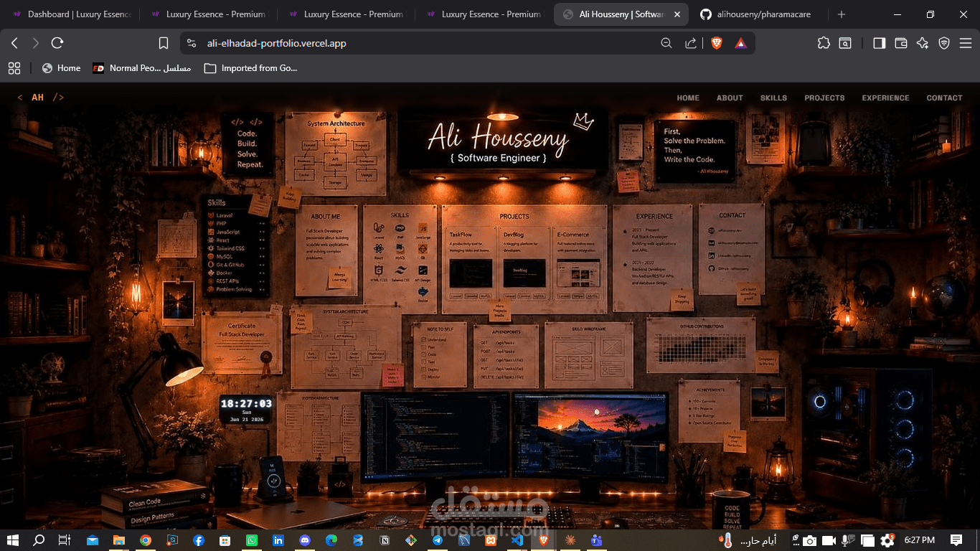Click the Certificate Full Stack Developer frame

(x=242, y=344)
